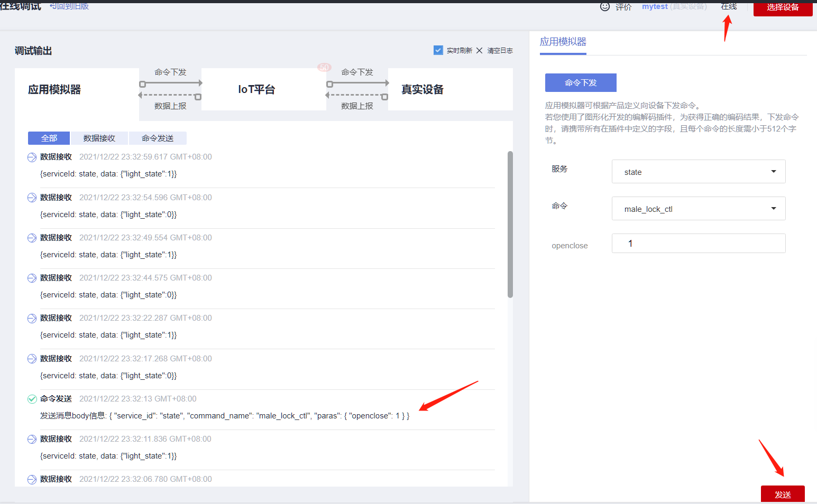The width and height of the screenshot is (817, 504).
Task: Click the openclose value input field
Action: (x=699, y=243)
